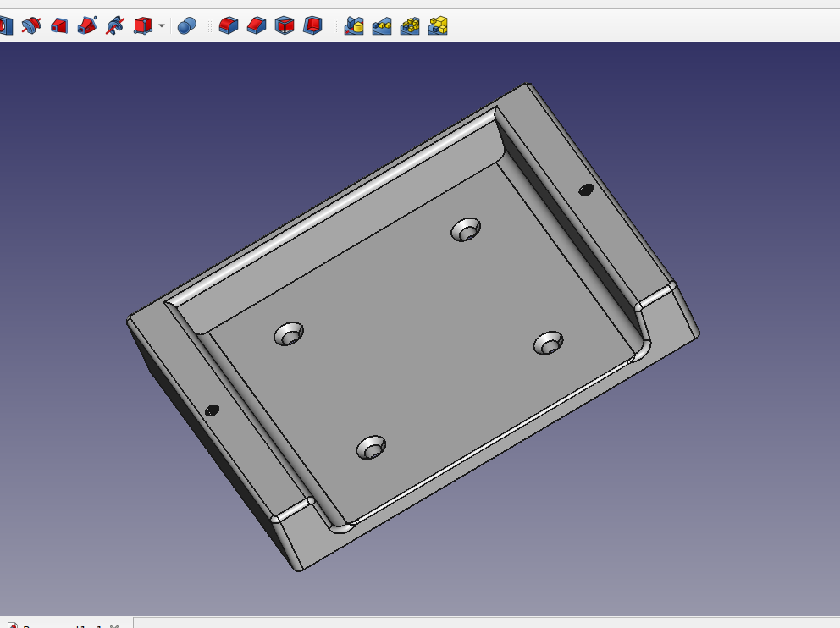Select the Chamfer tool
The width and height of the screenshot is (840, 628).
click(257, 26)
